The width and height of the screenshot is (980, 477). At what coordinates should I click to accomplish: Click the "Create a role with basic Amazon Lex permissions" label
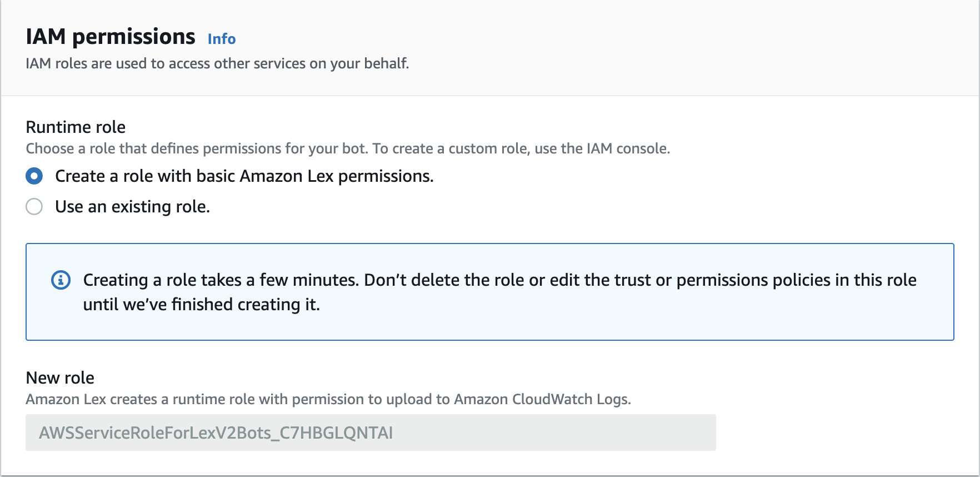pyautogui.click(x=244, y=176)
